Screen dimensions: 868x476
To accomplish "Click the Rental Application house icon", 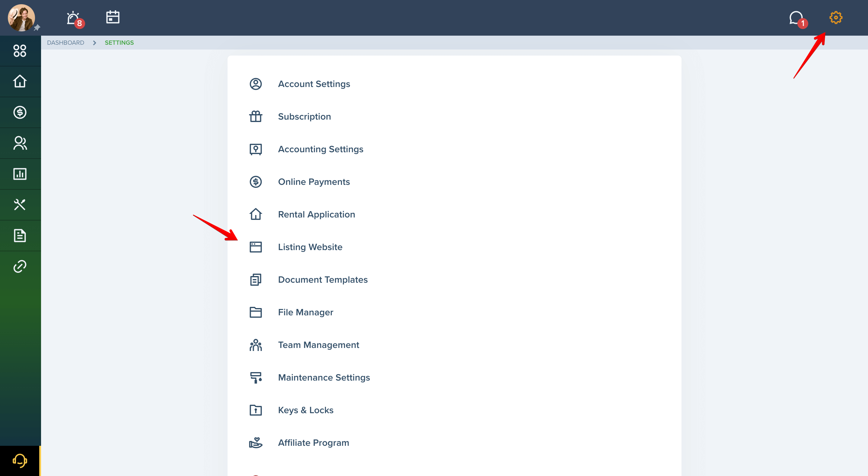I will 256,214.
